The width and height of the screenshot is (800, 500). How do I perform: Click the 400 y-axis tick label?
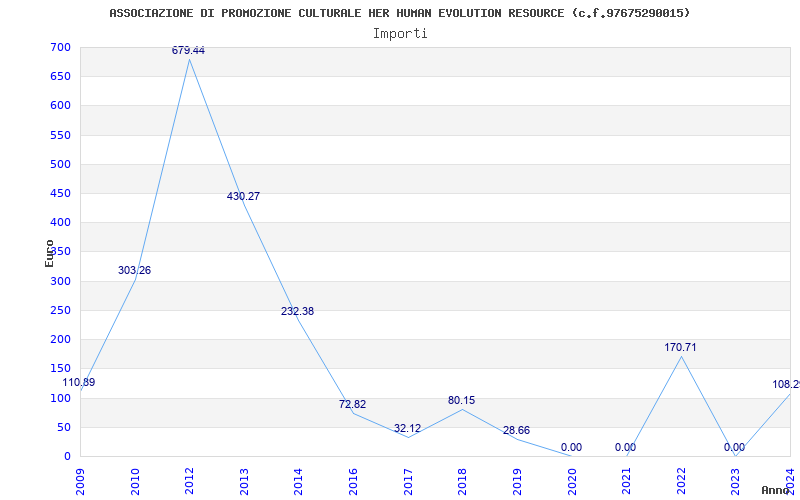(60, 222)
